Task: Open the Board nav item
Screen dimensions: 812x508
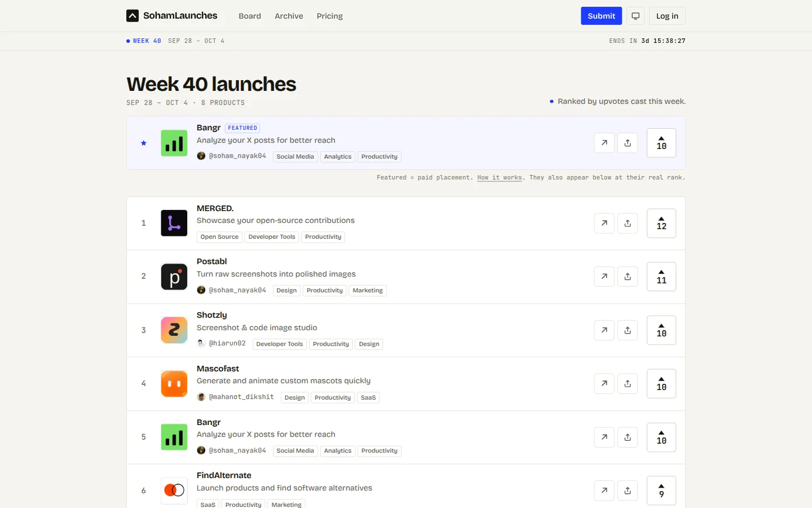Action: pos(250,16)
